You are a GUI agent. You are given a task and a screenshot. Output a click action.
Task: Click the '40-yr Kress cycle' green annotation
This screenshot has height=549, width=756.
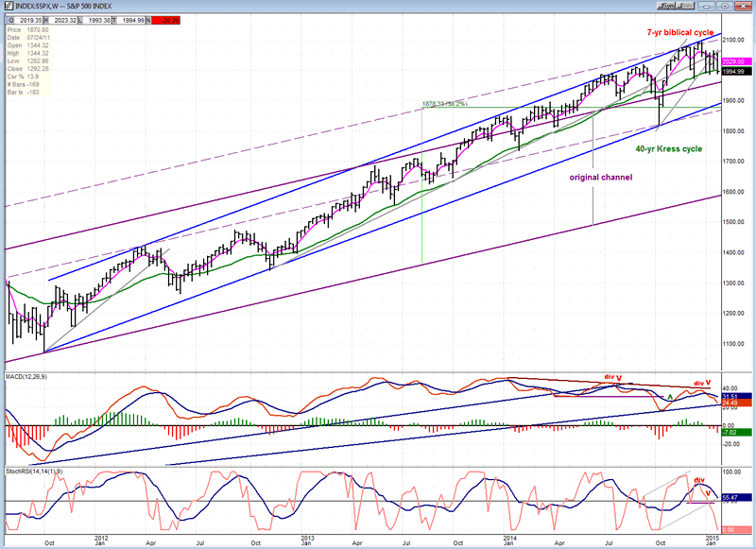point(669,149)
